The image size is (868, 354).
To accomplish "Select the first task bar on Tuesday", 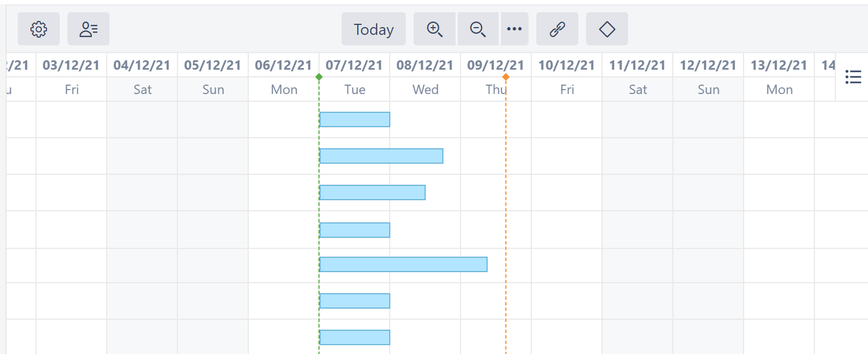I will (354, 118).
